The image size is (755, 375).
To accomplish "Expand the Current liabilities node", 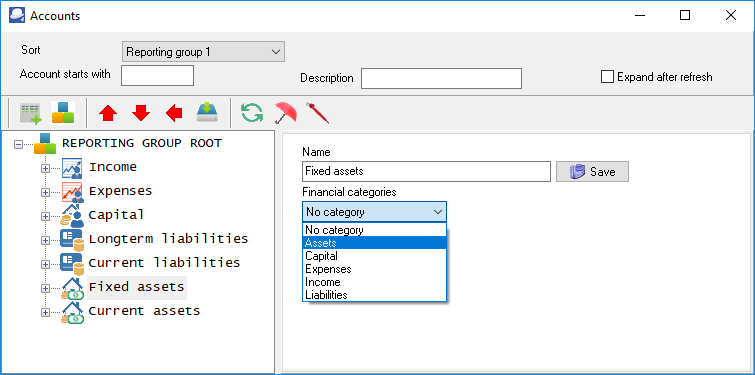I will point(45,264).
